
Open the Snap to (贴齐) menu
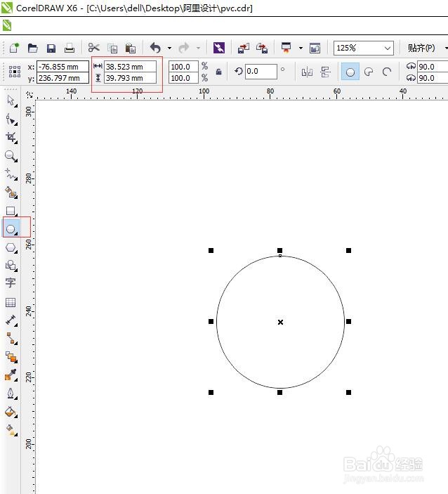point(421,48)
